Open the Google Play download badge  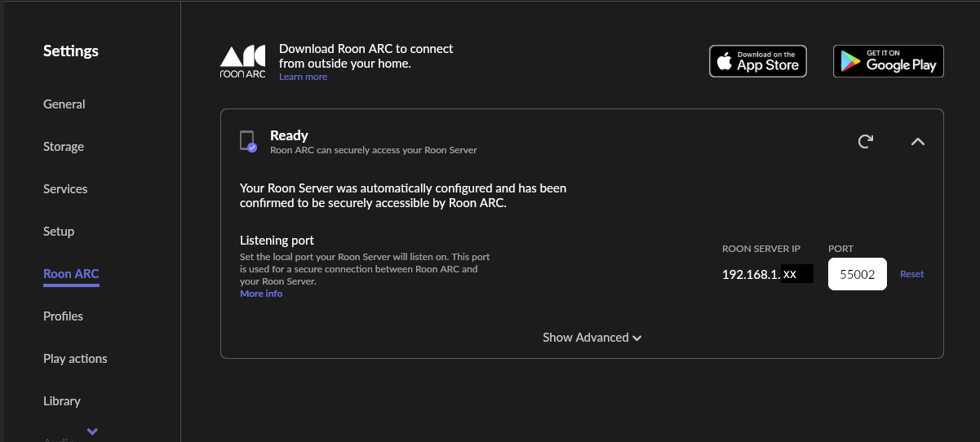click(889, 61)
